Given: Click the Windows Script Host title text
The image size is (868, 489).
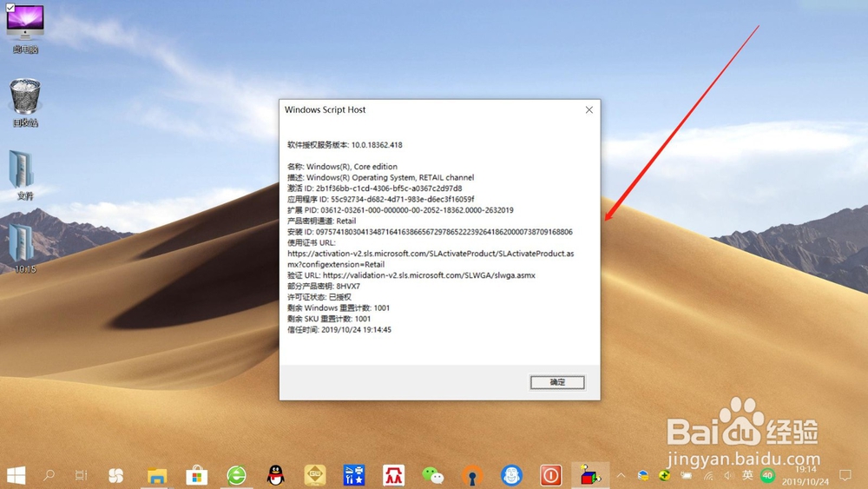Looking at the screenshot, I should (325, 109).
